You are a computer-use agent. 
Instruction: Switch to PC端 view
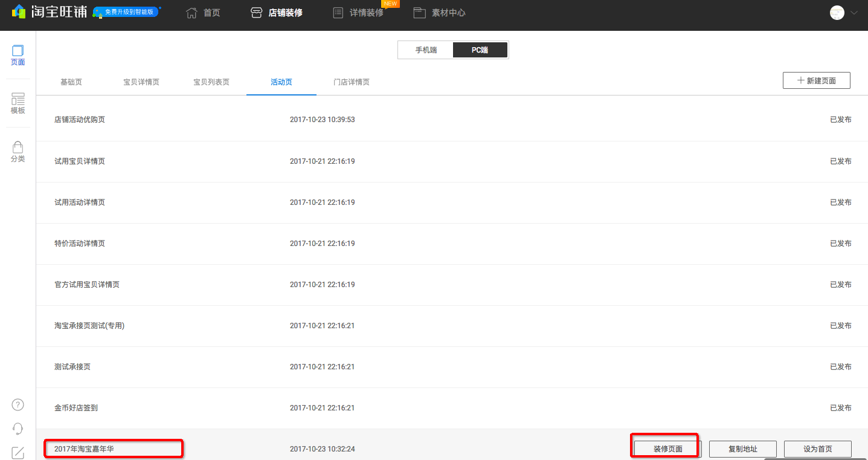pyautogui.click(x=480, y=50)
